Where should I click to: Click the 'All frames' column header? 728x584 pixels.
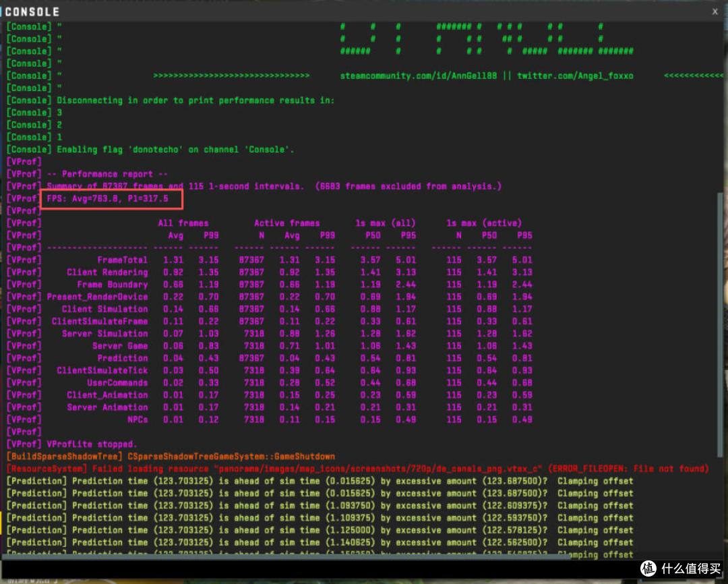point(183,223)
